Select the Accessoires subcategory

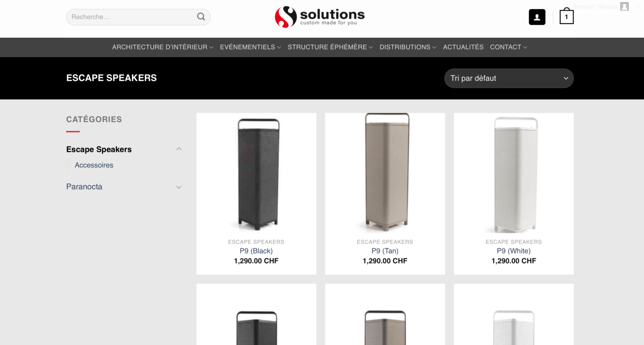pyautogui.click(x=94, y=165)
